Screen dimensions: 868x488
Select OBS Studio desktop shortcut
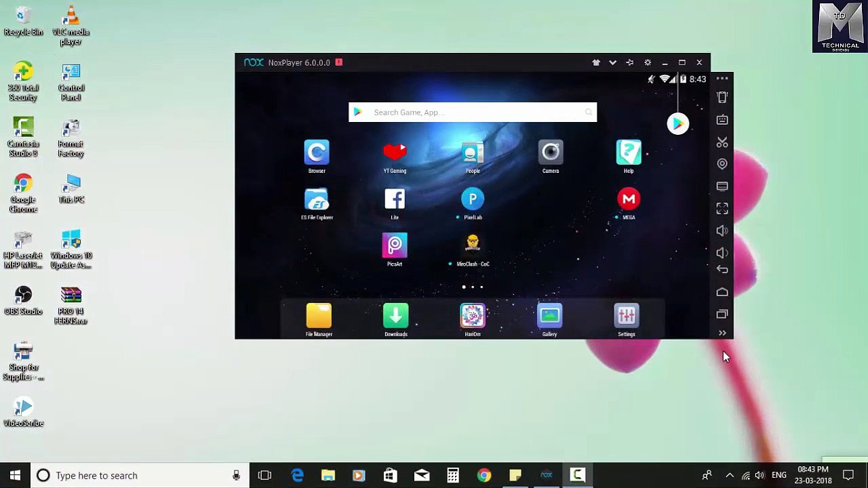point(23,301)
